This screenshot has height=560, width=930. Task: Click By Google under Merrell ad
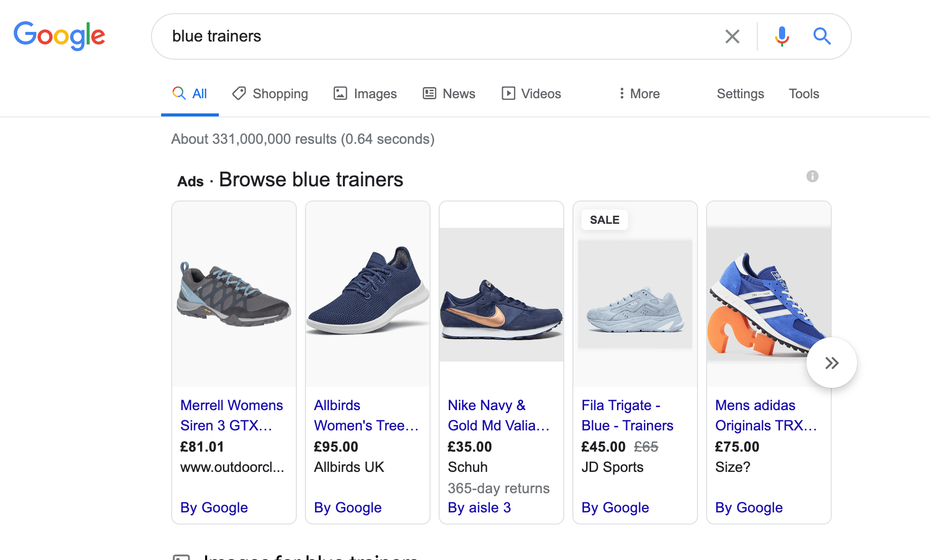214,507
